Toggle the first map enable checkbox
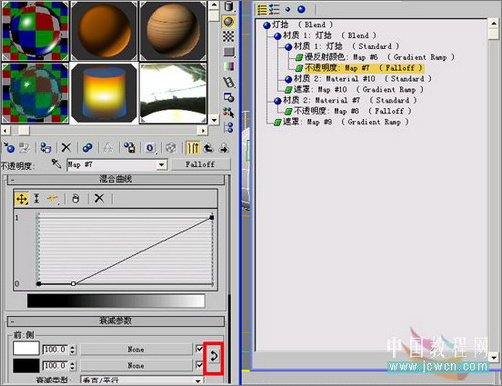 coord(199,349)
